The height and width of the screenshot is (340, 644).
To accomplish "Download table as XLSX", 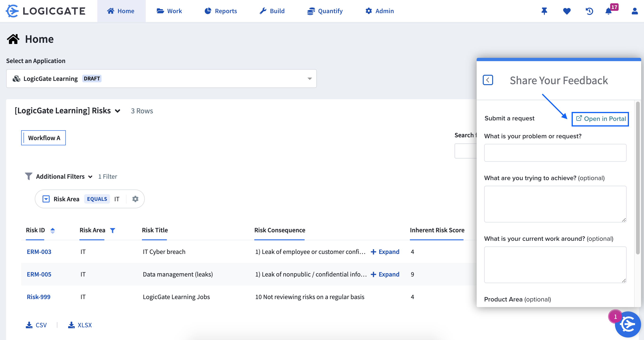I will (80, 325).
